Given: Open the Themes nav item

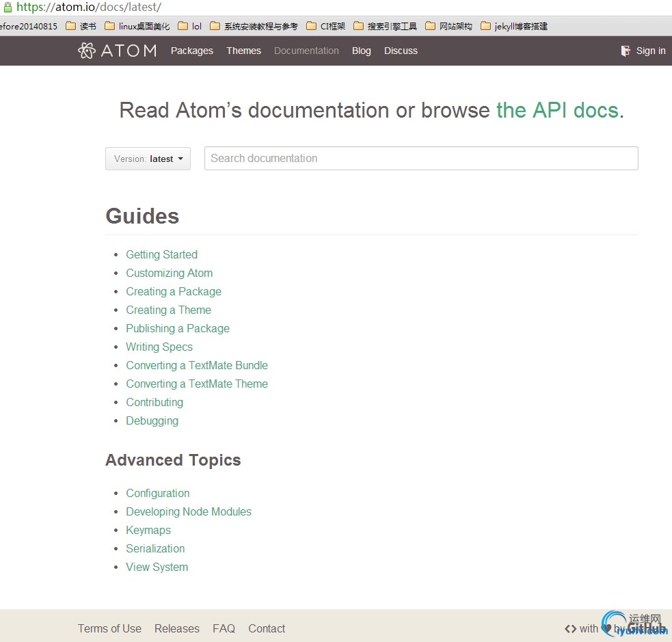Looking at the screenshot, I should (243, 51).
